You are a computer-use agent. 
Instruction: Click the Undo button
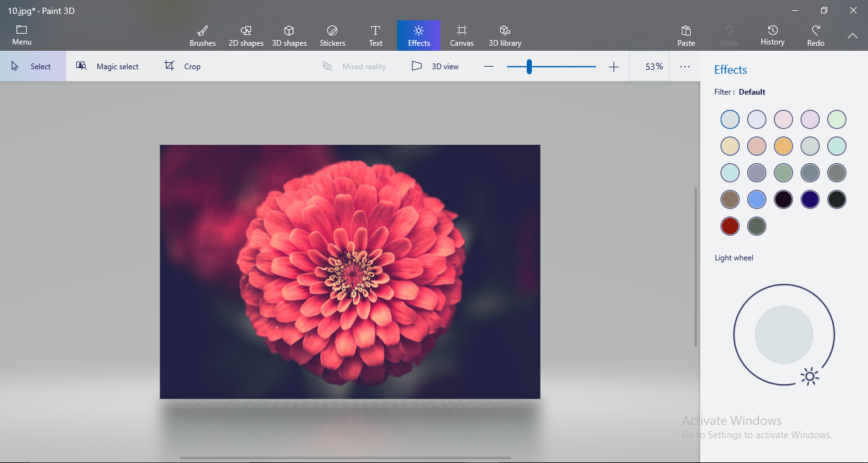(x=729, y=36)
